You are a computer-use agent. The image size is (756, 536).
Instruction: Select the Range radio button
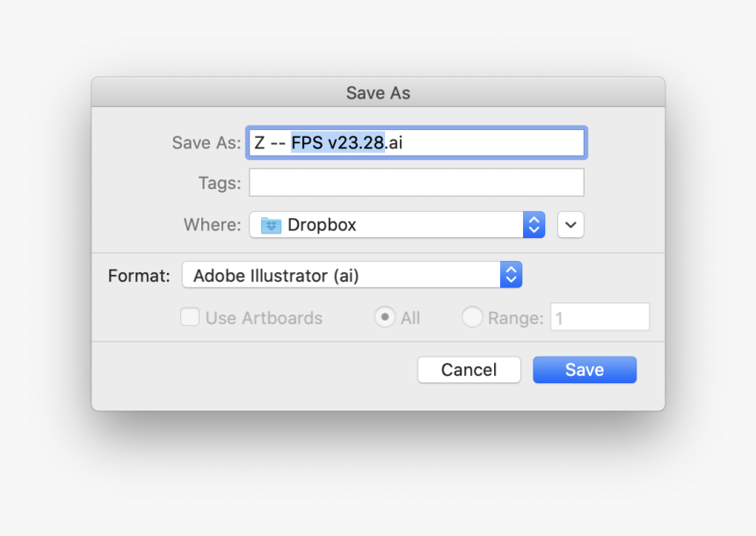coord(471,317)
